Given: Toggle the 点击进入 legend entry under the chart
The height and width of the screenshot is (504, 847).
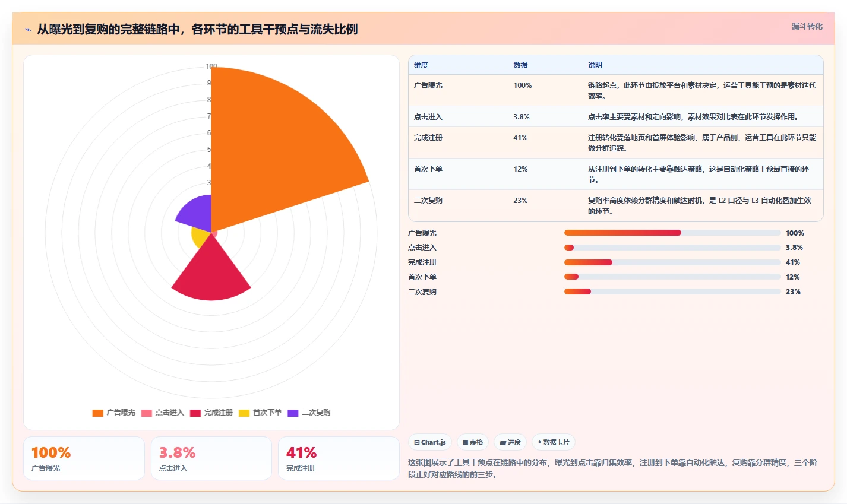Looking at the screenshot, I should (x=162, y=413).
